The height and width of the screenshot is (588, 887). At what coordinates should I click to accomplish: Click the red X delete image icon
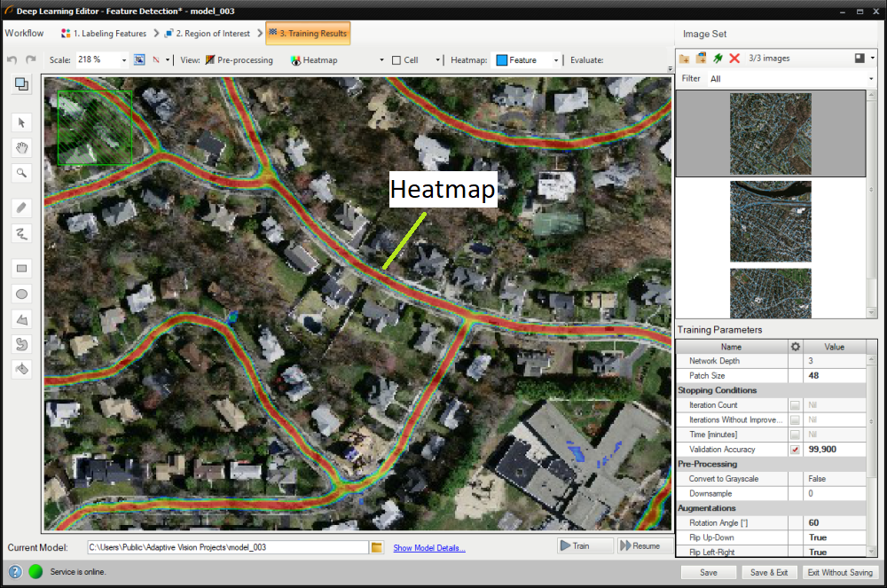click(734, 59)
